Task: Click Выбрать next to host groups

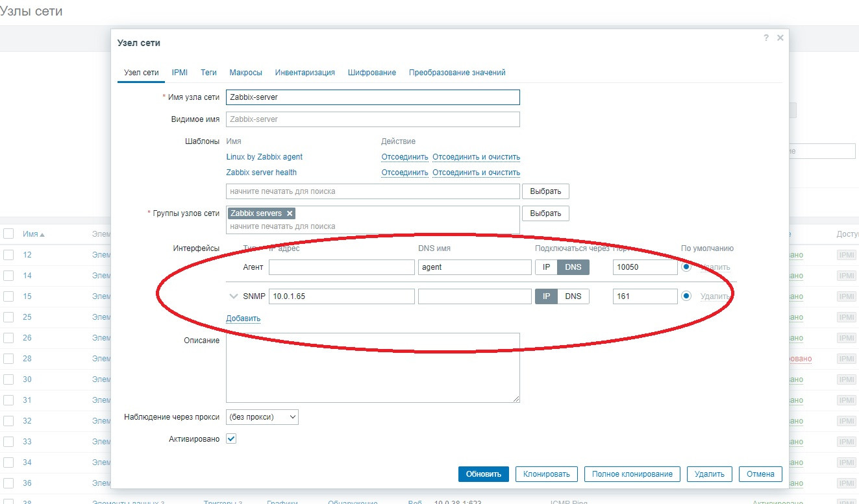Action: (x=545, y=213)
